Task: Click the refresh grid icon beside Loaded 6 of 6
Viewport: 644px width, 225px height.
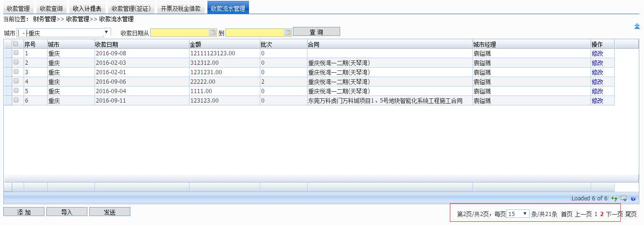Action: click(x=614, y=199)
